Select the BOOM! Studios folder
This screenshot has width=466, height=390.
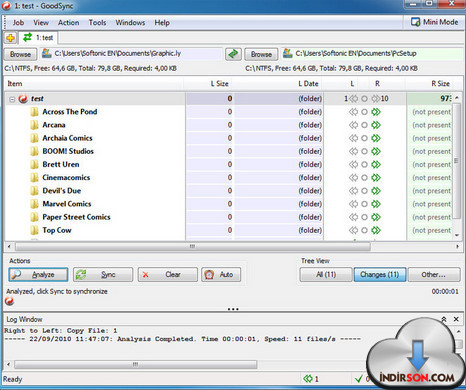pos(68,151)
